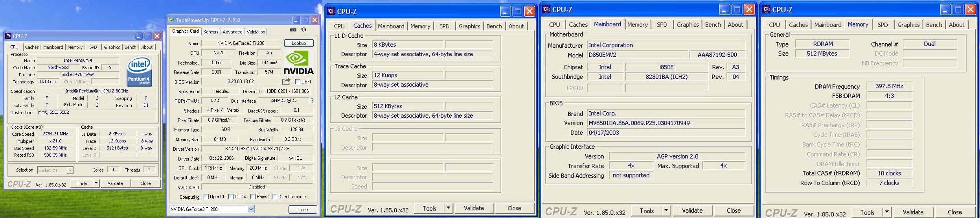Click the Total CAS# value 10 clocks
980x218 pixels.
[x=889, y=173]
